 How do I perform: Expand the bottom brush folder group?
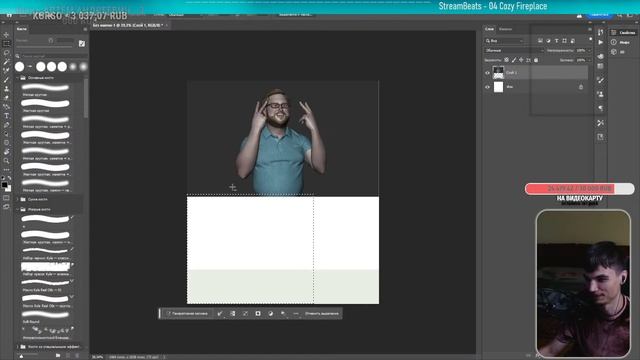pyautogui.click(x=18, y=347)
